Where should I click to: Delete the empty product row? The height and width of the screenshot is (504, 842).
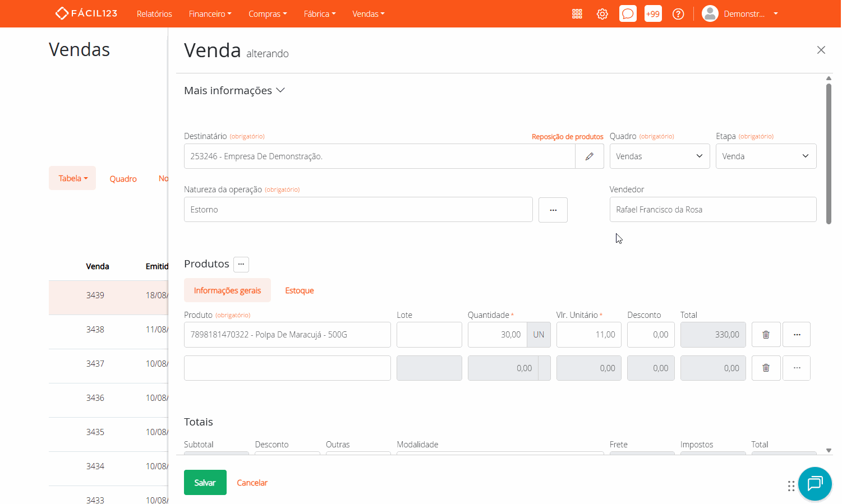766,368
